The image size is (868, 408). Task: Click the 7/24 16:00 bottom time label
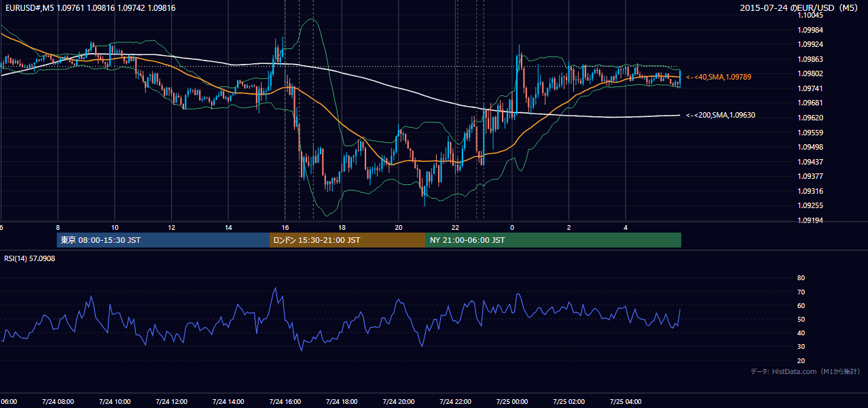(x=285, y=401)
